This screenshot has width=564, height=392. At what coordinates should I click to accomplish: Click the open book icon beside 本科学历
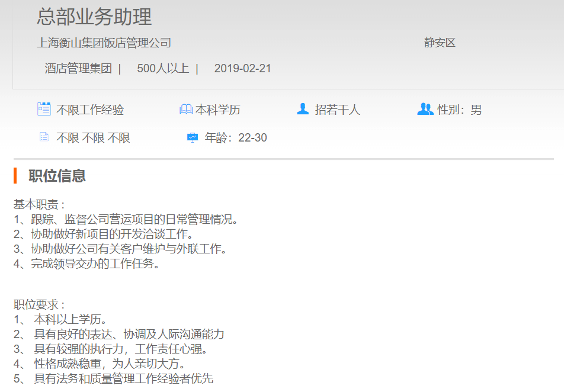186,110
